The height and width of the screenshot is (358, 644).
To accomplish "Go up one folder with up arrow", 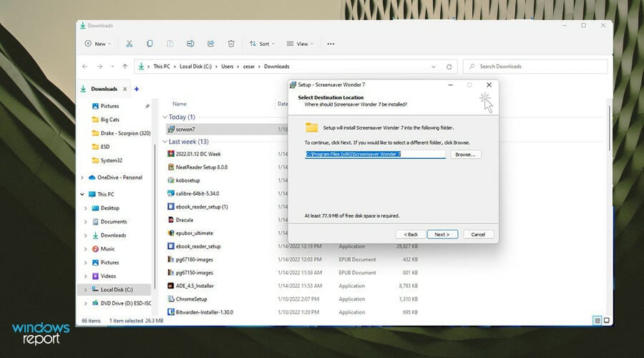I will pyautogui.click(x=125, y=67).
